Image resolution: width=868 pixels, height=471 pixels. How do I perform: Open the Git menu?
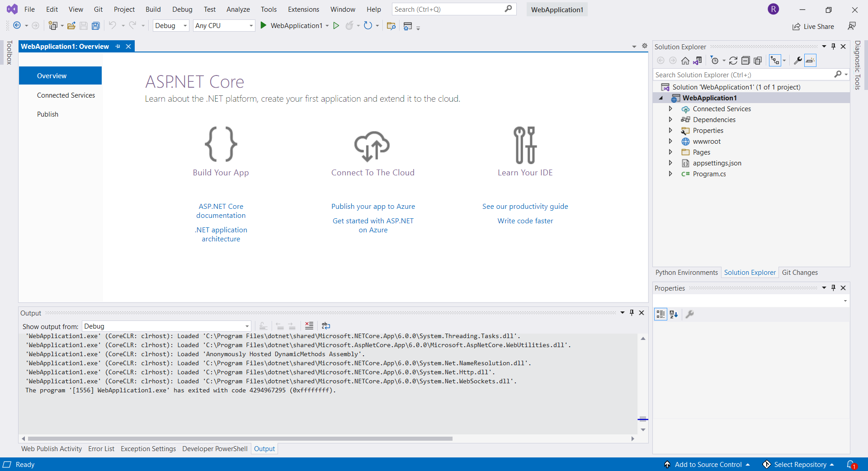pos(98,9)
